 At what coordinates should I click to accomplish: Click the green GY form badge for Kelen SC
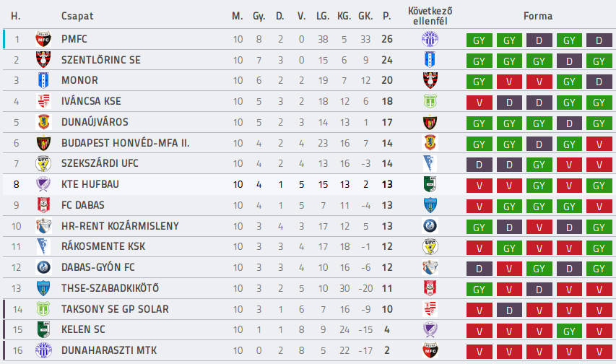coord(569,331)
